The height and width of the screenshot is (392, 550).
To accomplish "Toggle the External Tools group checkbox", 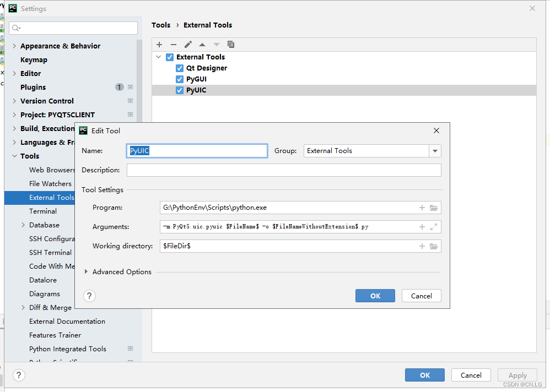I will pos(169,57).
